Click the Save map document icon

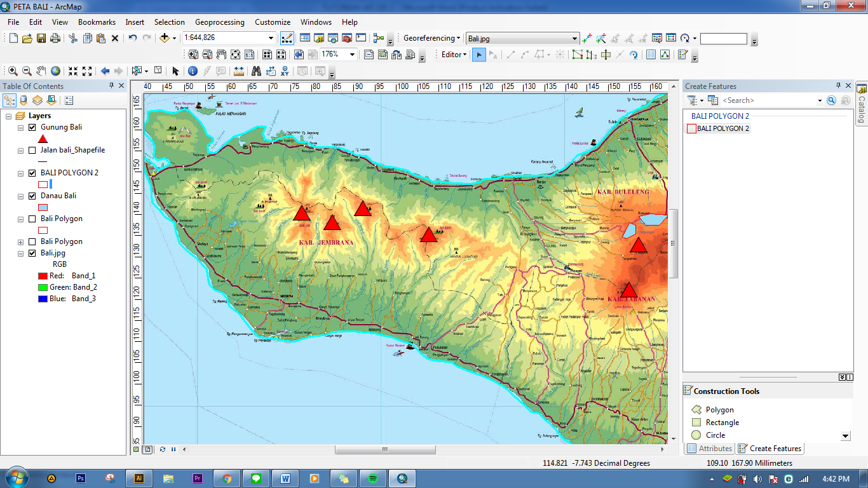click(x=41, y=38)
